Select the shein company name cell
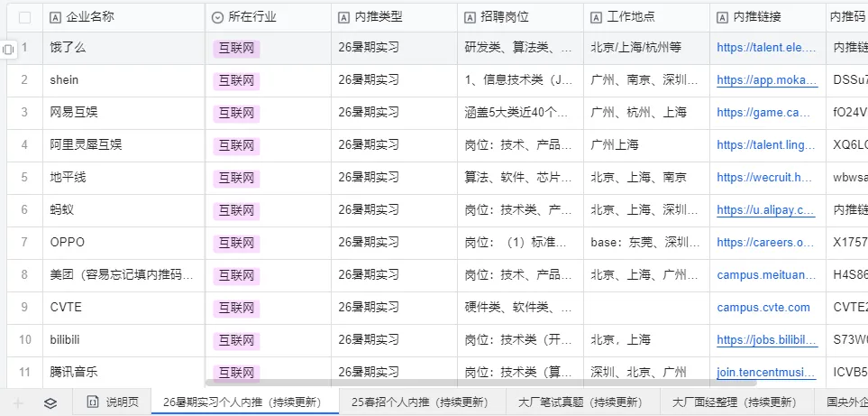 123,81
